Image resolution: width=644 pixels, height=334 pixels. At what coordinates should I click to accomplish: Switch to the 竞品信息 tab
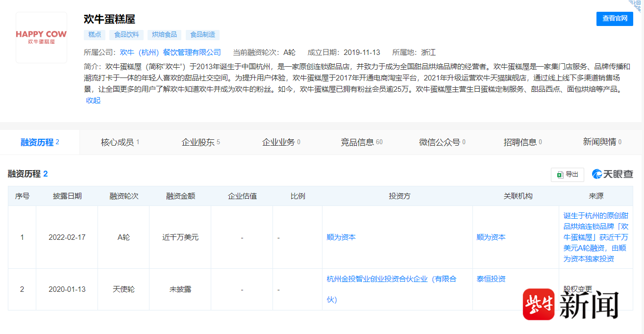(x=361, y=142)
